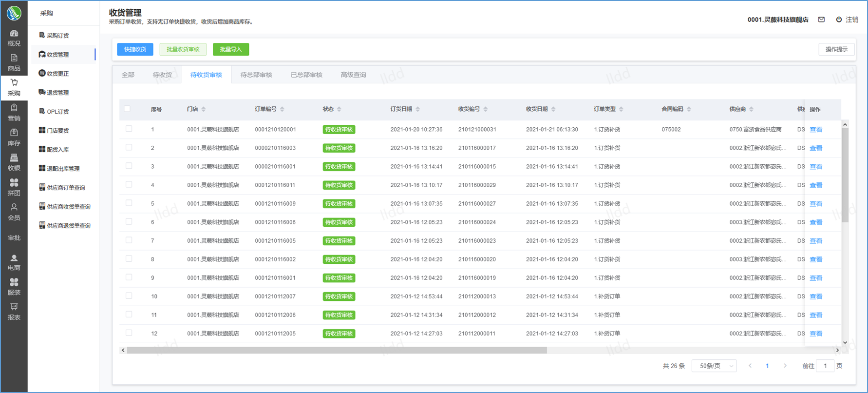Screen dimensions: 868x393
Task: Click the mail envelope icon in header
Action: [821, 20]
